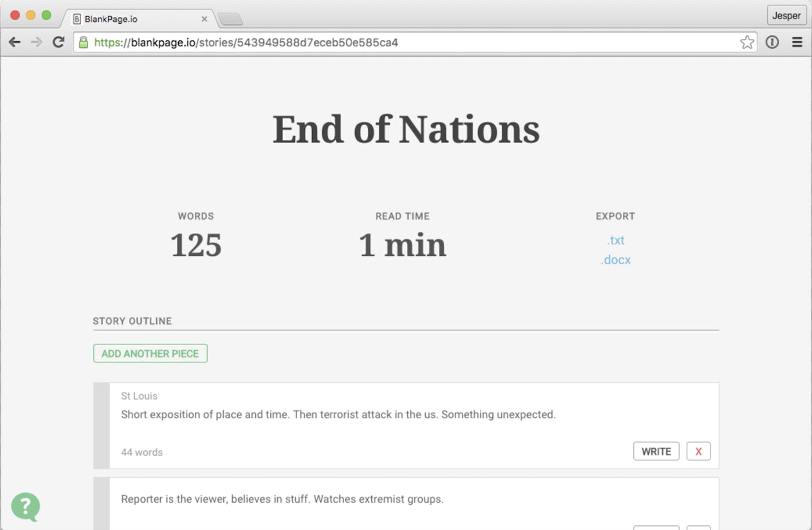Click the EXPORT label
812x530 pixels.
coord(615,216)
